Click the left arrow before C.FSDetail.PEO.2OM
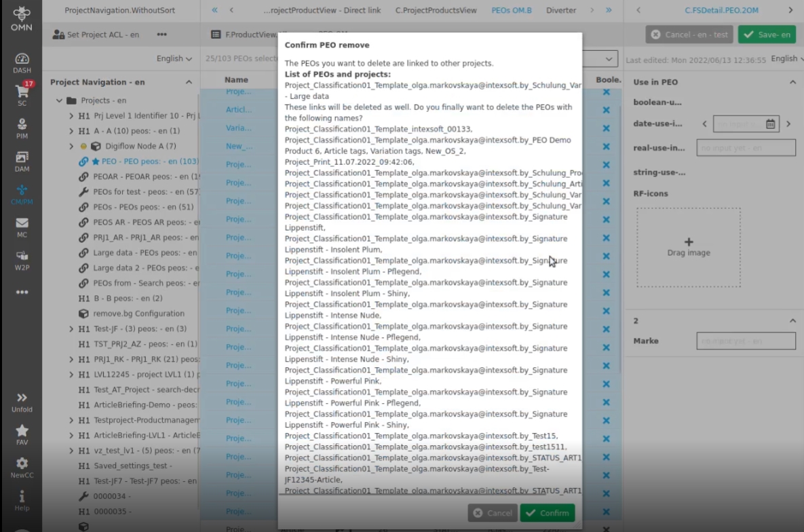The height and width of the screenshot is (532, 804). coord(638,9)
